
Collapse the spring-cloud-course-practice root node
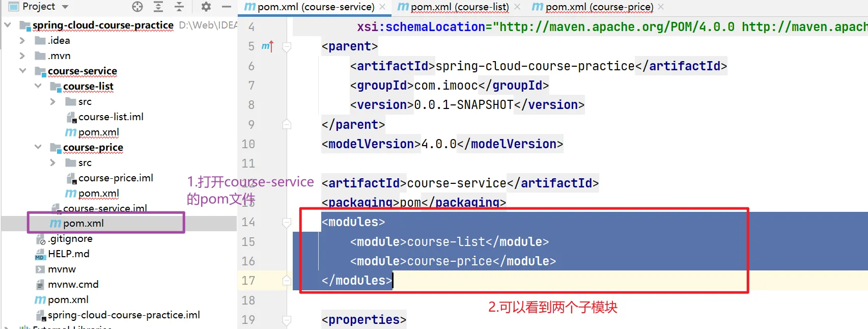8,25
